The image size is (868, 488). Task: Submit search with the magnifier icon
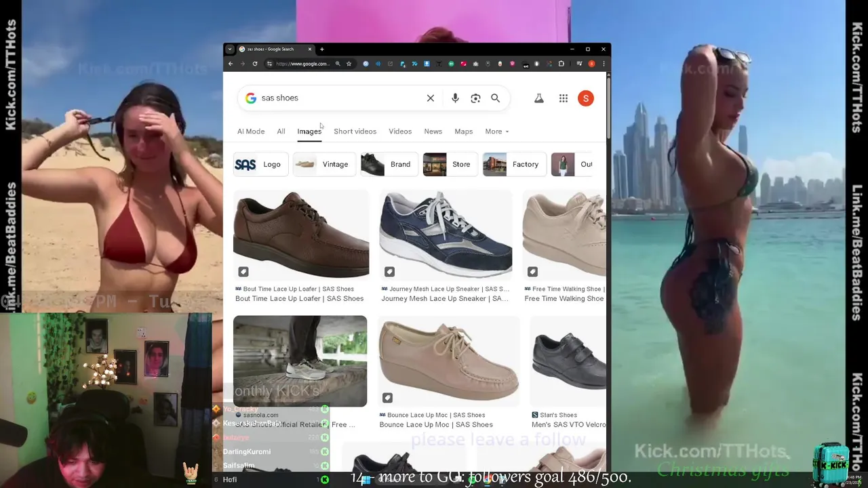click(496, 98)
